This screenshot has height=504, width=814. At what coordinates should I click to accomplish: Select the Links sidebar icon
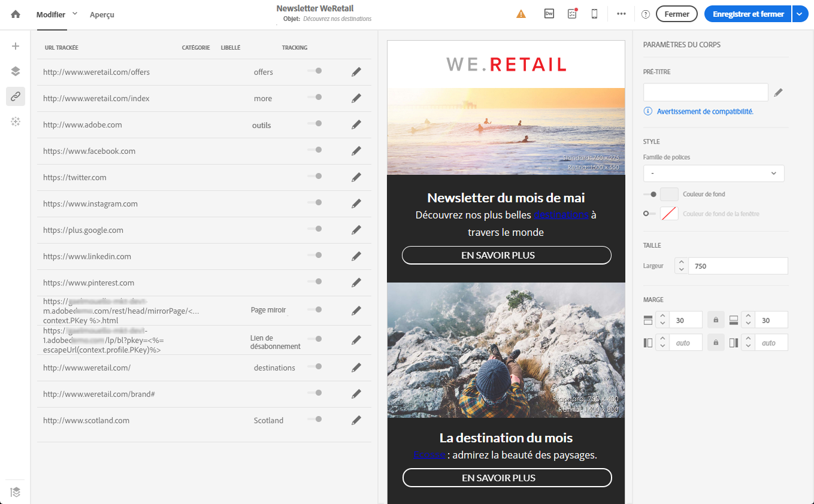16,96
